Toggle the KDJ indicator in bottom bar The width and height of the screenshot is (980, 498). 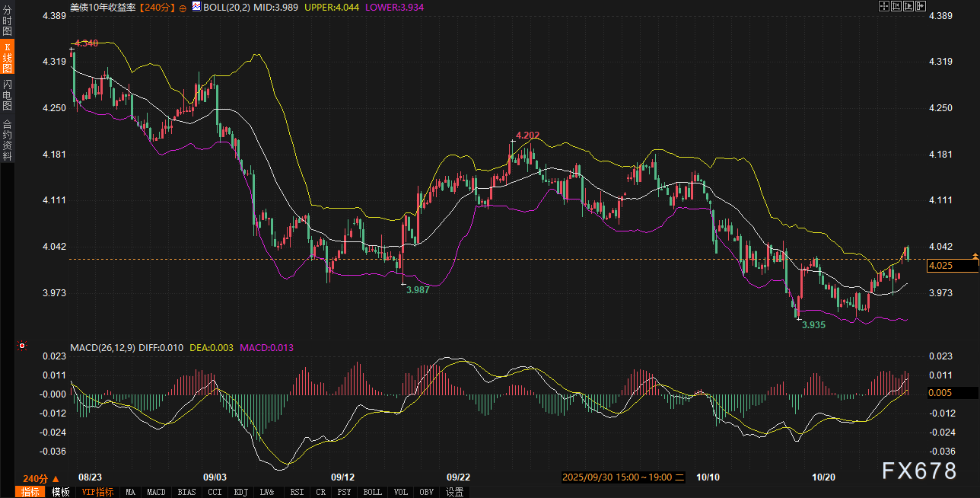coord(241,492)
